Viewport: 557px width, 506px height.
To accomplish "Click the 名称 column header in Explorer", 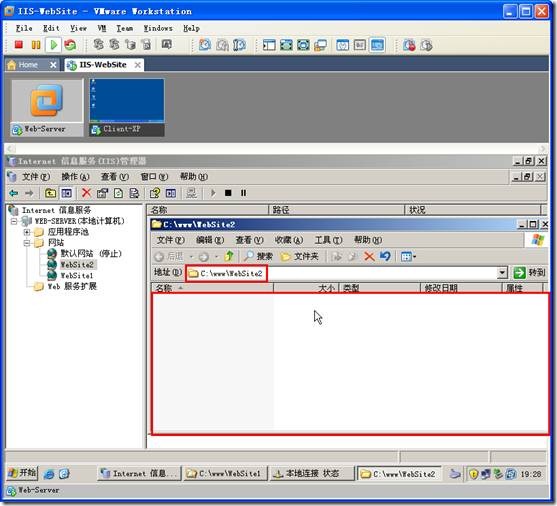I will [x=212, y=288].
